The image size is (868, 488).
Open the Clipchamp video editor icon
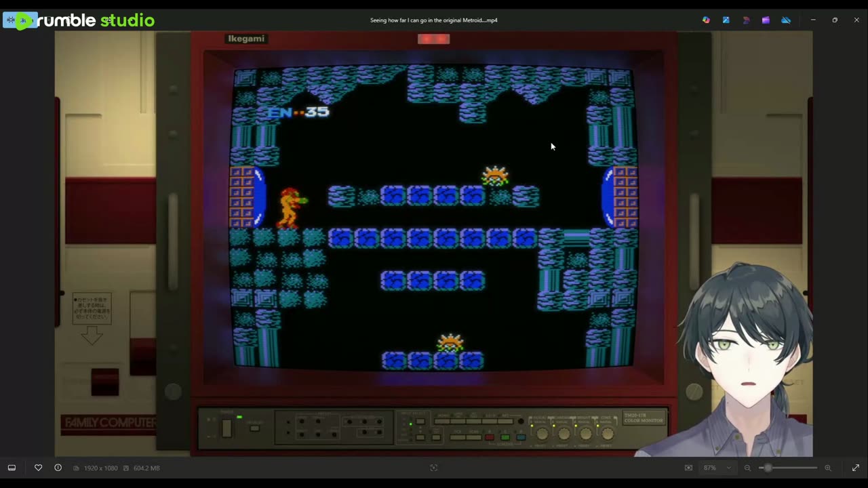pos(766,20)
